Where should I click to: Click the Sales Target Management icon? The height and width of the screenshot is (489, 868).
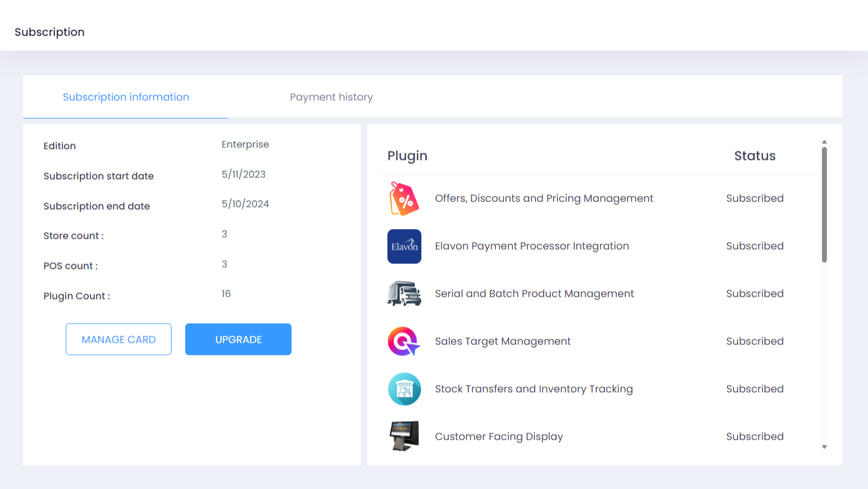[404, 341]
